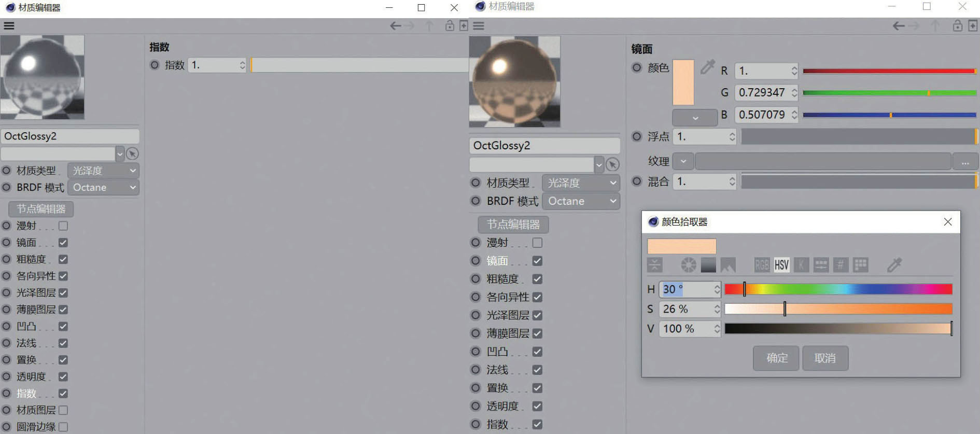Viewport: 980px width, 434px height.
Task: Open the 纹理 dropdown arrow
Action: pyautogui.click(x=683, y=162)
